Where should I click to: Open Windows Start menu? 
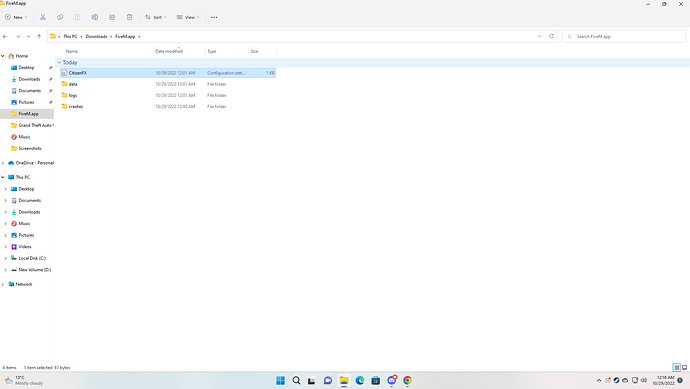[x=280, y=381]
